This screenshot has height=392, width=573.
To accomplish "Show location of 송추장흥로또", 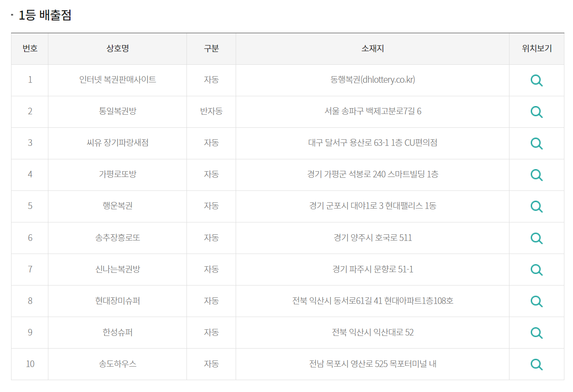I will coord(536,238).
